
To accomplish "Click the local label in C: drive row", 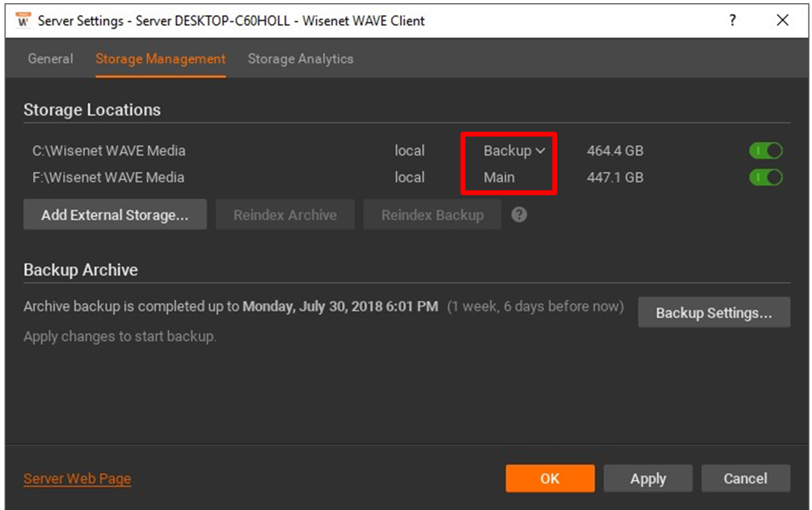I will click(410, 151).
